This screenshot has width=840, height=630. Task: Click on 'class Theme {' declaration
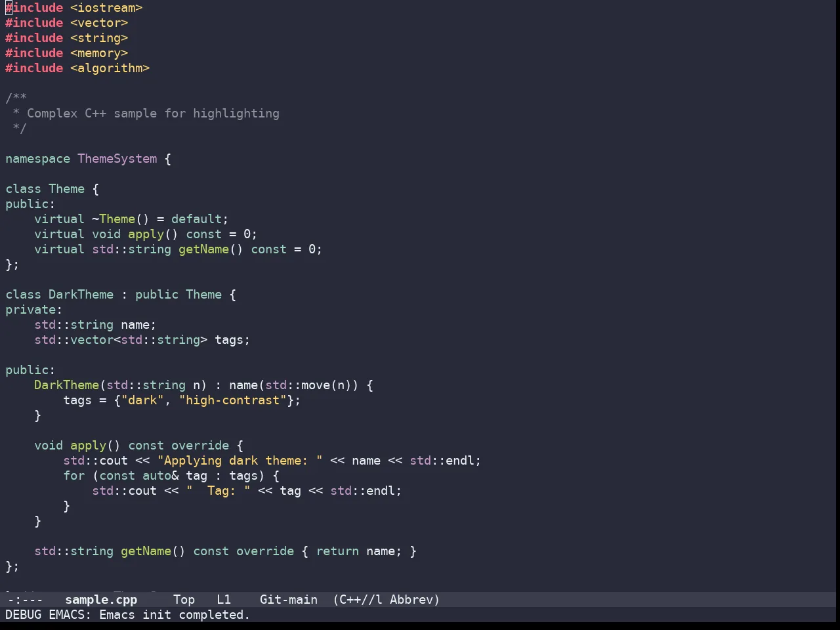click(x=52, y=189)
